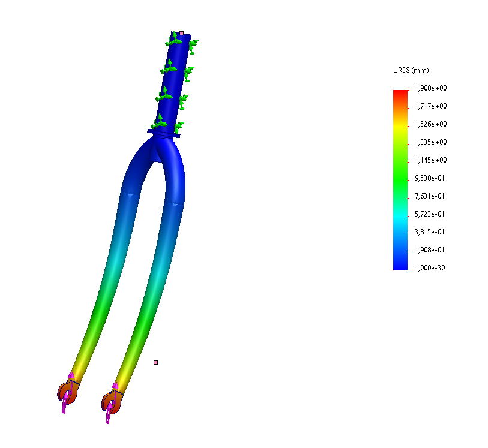This screenshot has height=448, width=488.
Task: Click the URES (mm) legend title
Action: [411, 70]
